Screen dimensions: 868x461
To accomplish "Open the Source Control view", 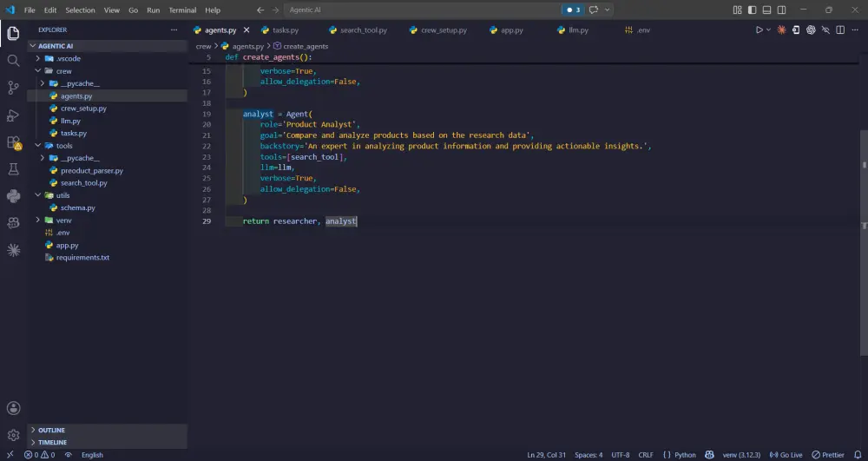I will 13,88.
